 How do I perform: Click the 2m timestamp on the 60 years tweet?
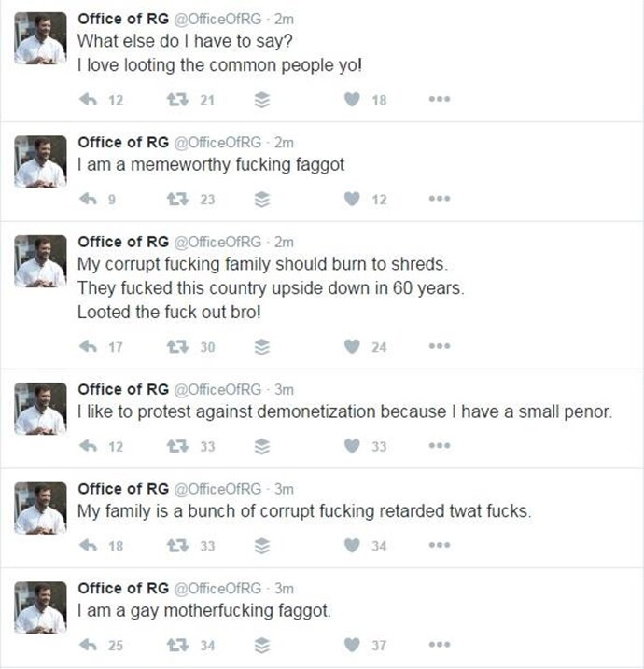click(x=284, y=241)
